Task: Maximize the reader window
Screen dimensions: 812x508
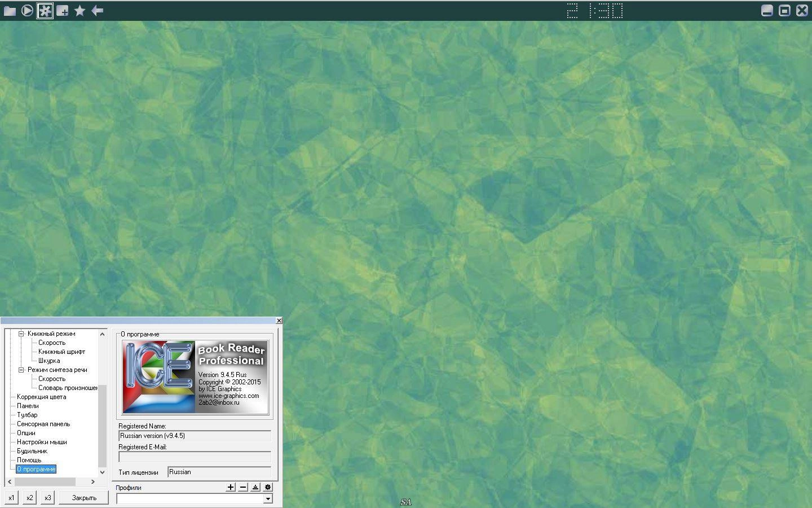Action: pyautogui.click(x=784, y=11)
